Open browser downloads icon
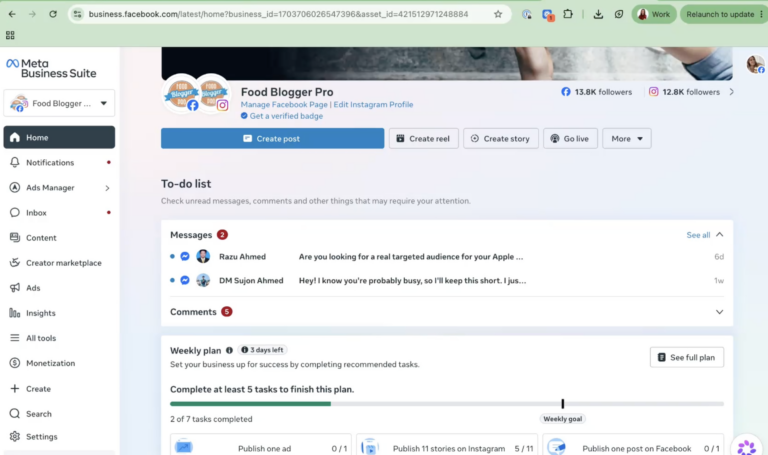This screenshot has width=768, height=455. point(598,14)
